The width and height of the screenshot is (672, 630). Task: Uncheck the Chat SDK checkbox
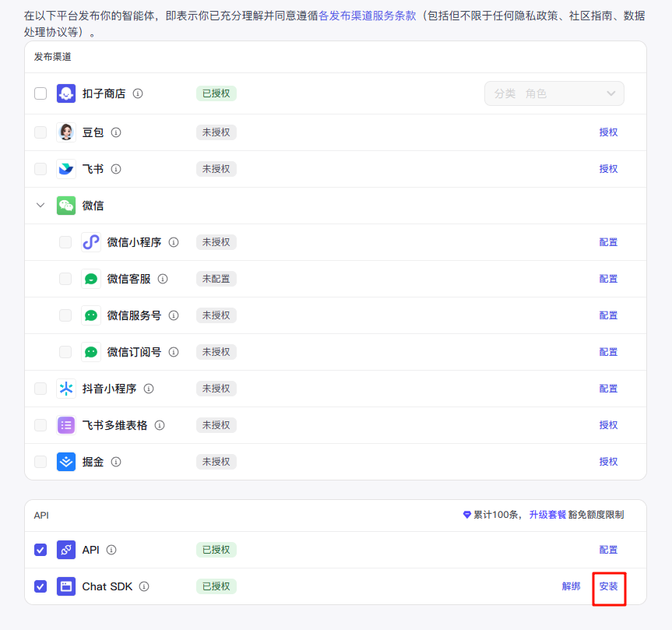(x=40, y=586)
